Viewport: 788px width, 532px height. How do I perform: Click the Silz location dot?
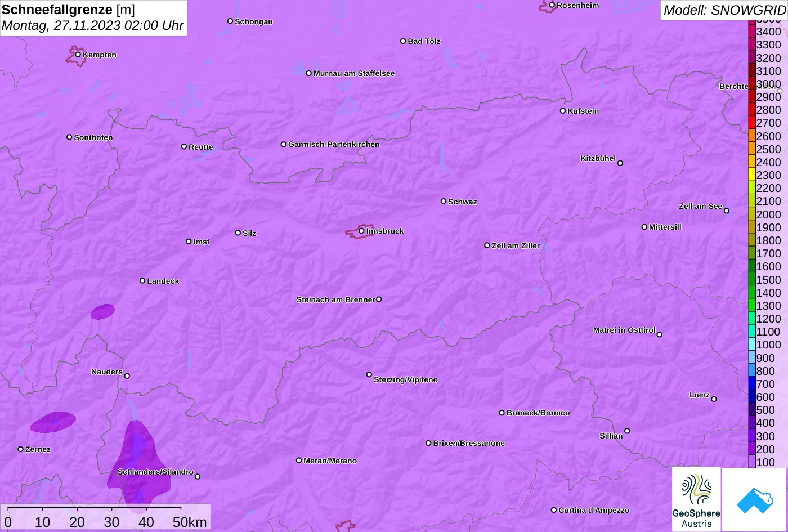pyautogui.click(x=238, y=233)
